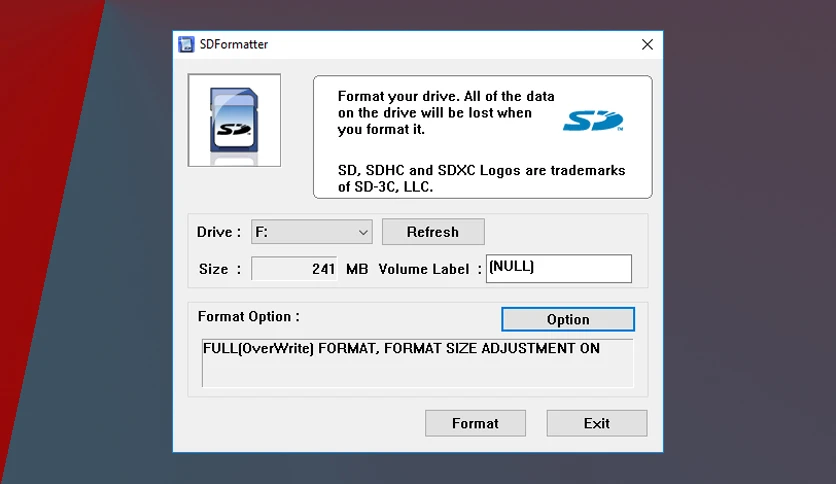836x484 pixels.
Task: Click the Size field showing 241
Action: 294,269
